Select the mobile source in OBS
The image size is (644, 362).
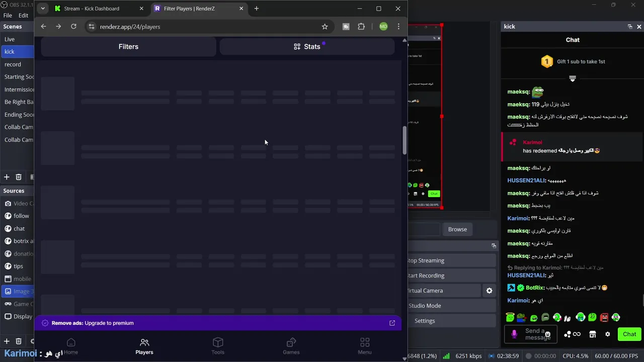tap(17, 279)
